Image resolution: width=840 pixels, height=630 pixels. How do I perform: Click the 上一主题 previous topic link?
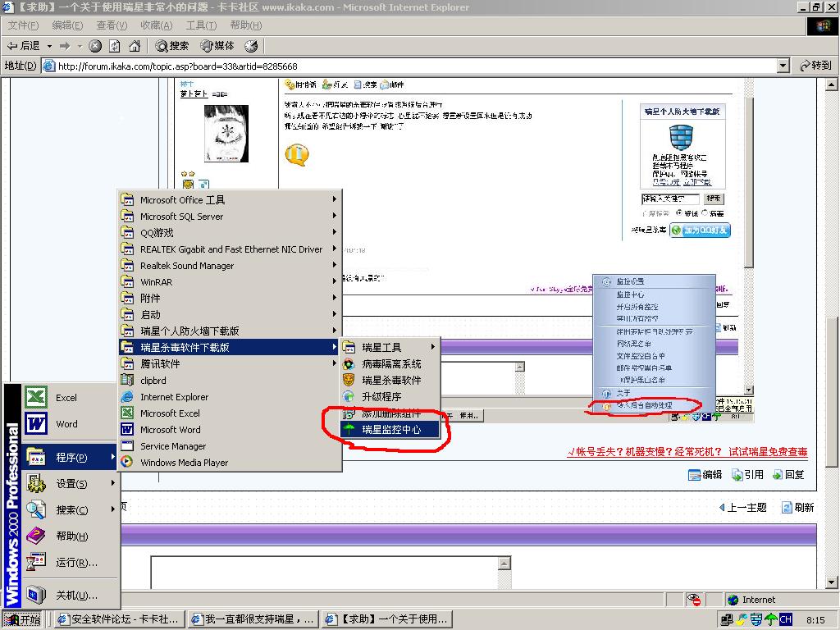point(742,507)
